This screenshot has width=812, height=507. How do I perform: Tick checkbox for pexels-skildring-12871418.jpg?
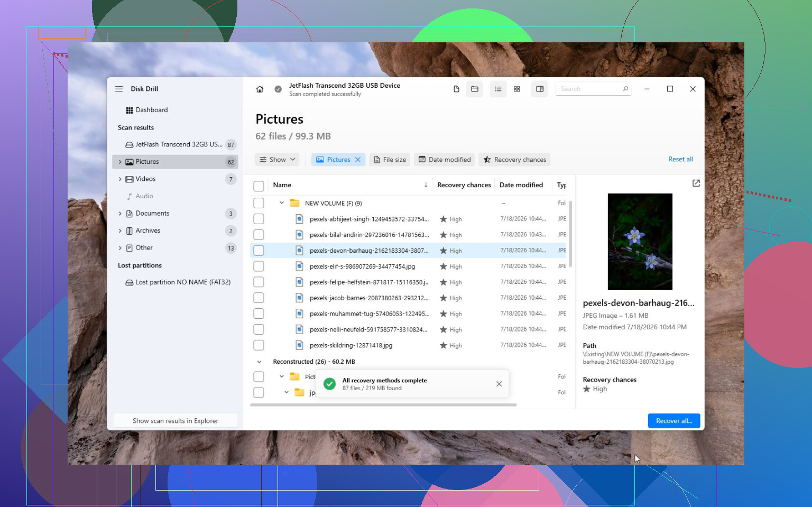(x=259, y=345)
